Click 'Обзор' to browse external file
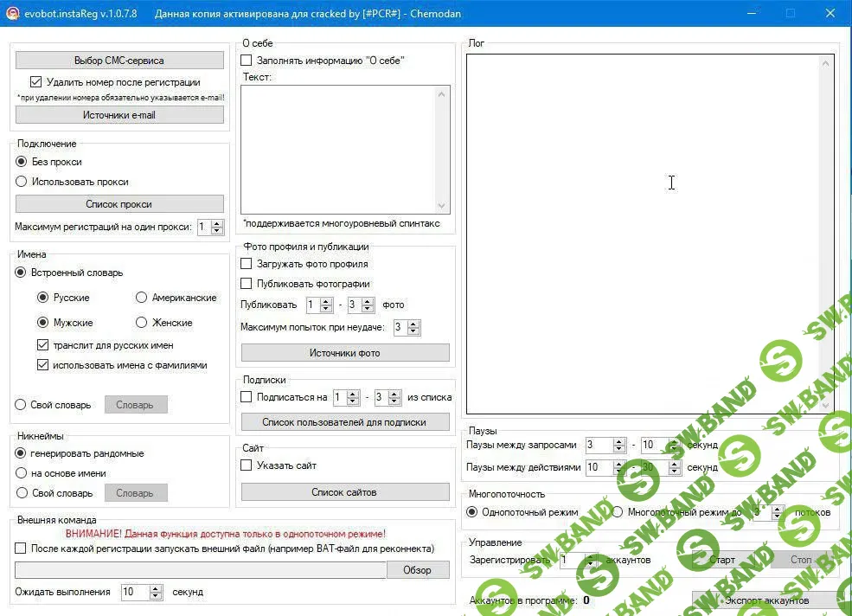The image size is (852, 616). 418,570
